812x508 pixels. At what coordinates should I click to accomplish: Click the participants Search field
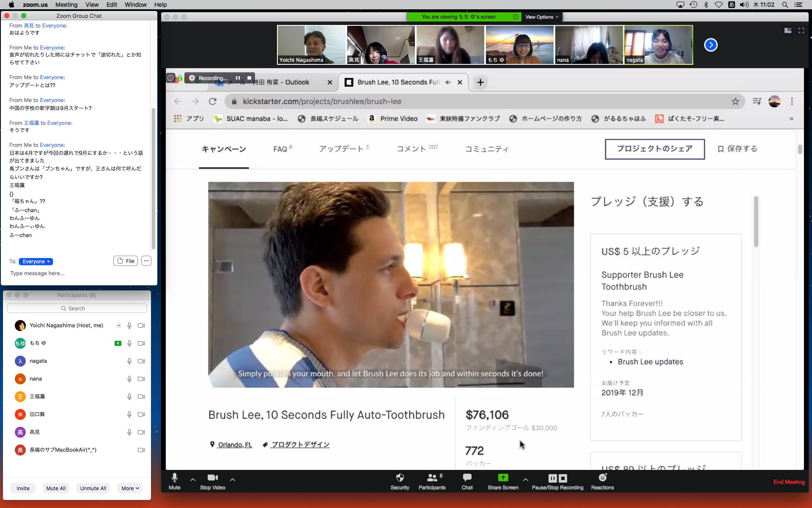coord(77,308)
